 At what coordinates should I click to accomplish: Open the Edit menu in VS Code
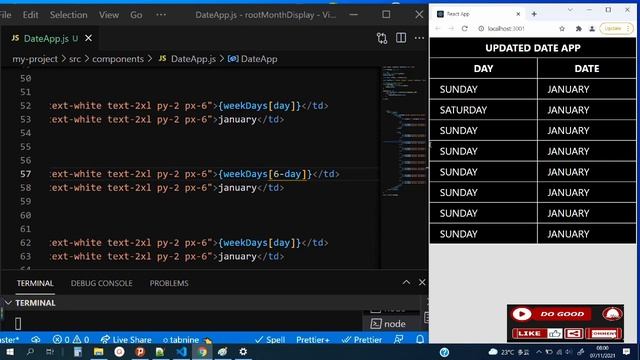coord(30,15)
